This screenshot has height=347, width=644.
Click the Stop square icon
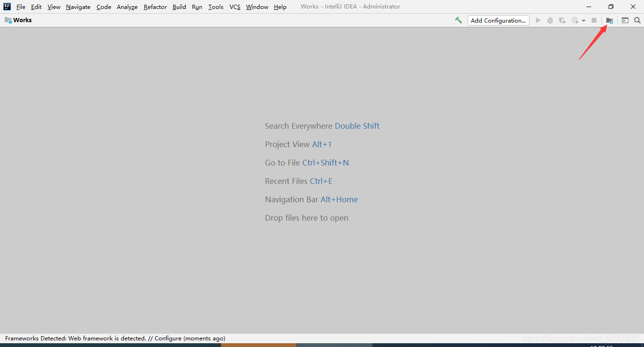point(594,20)
